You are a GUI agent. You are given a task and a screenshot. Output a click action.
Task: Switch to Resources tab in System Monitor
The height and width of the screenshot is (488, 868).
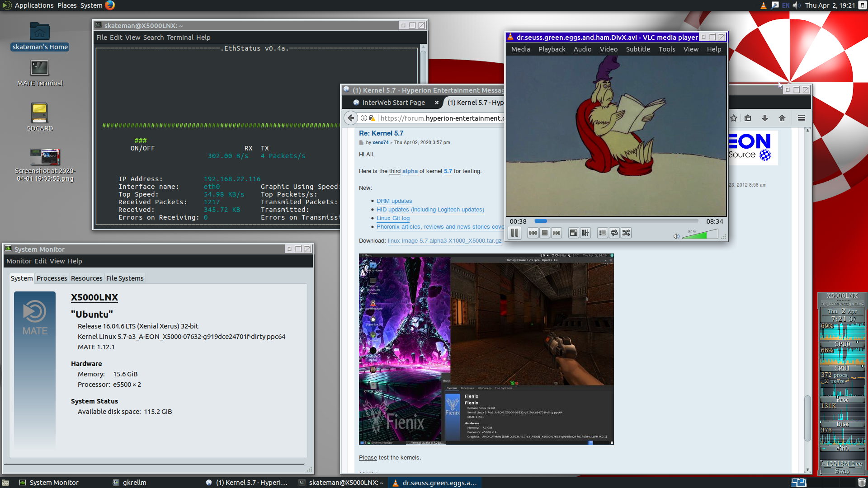[x=87, y=278]
